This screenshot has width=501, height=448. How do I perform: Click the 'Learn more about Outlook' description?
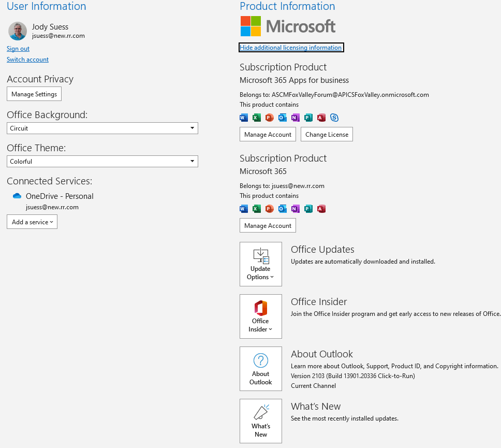pos(394,366)
